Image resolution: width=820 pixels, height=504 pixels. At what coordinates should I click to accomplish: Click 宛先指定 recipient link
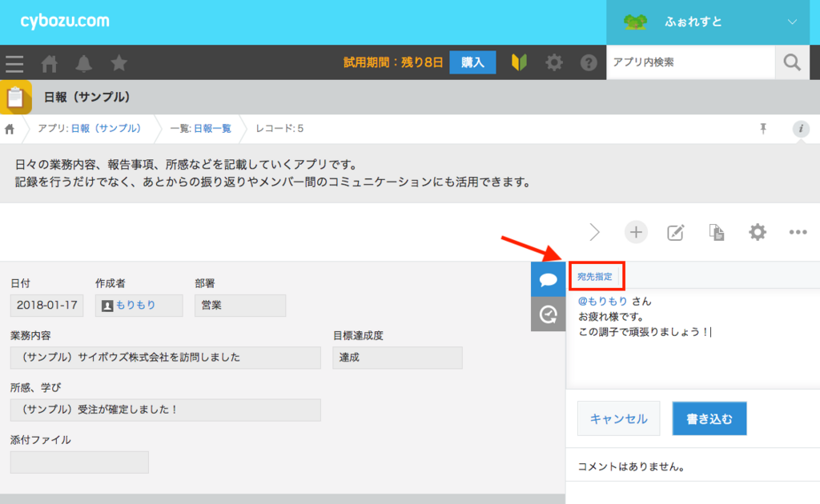coord(595,277)
